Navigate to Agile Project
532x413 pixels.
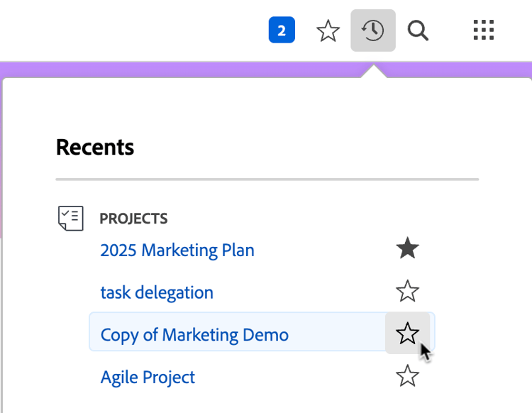coord(148,377)
